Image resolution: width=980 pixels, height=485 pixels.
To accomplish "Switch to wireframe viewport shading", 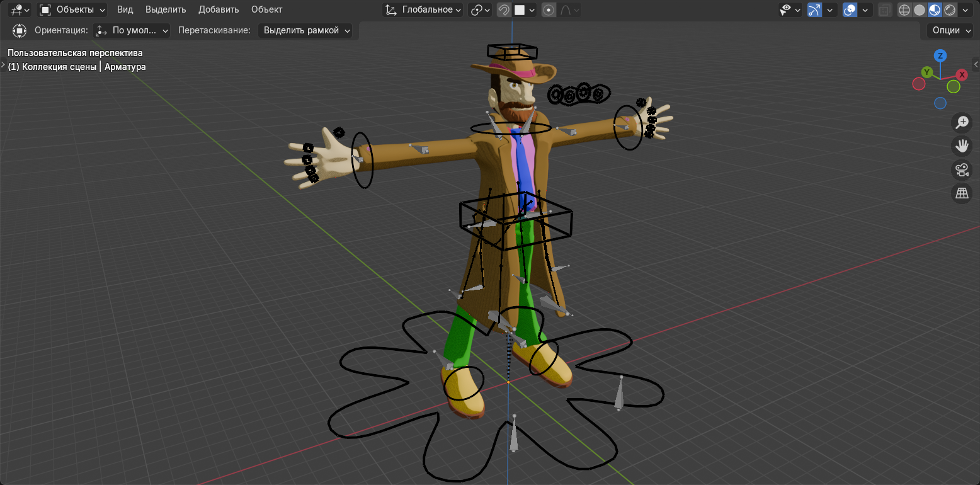I will click(x=904, y=10).
